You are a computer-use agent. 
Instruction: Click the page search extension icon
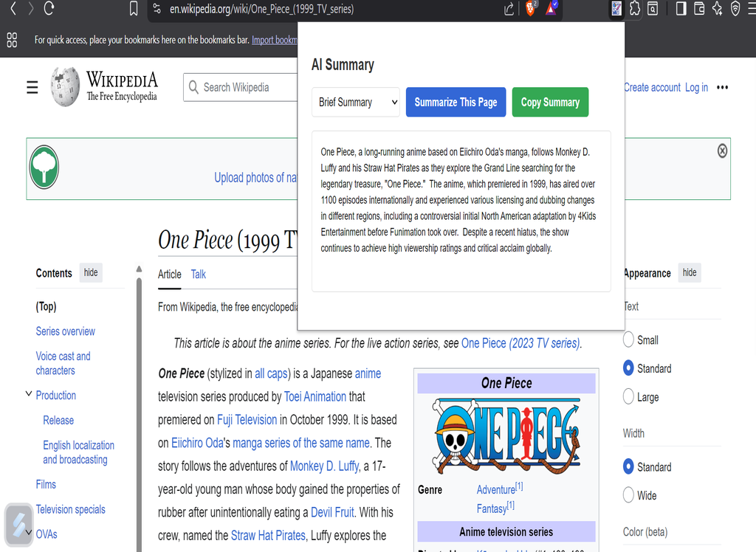[x=653, y=9]
